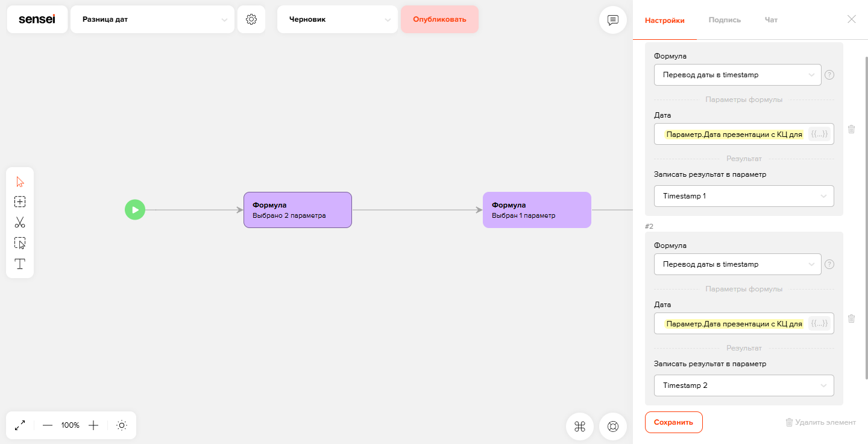The width and height of the screenshot is (868, 444).
Task: Open the comments chat bubble icon
Action: tap(613, 20)
